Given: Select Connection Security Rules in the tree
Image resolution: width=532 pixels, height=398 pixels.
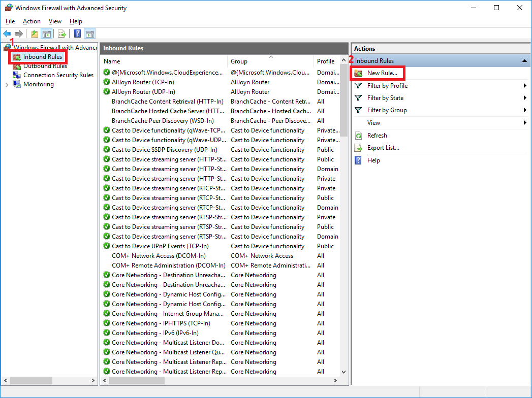Looking at the screenshot, I should click(x=58, y=75).
